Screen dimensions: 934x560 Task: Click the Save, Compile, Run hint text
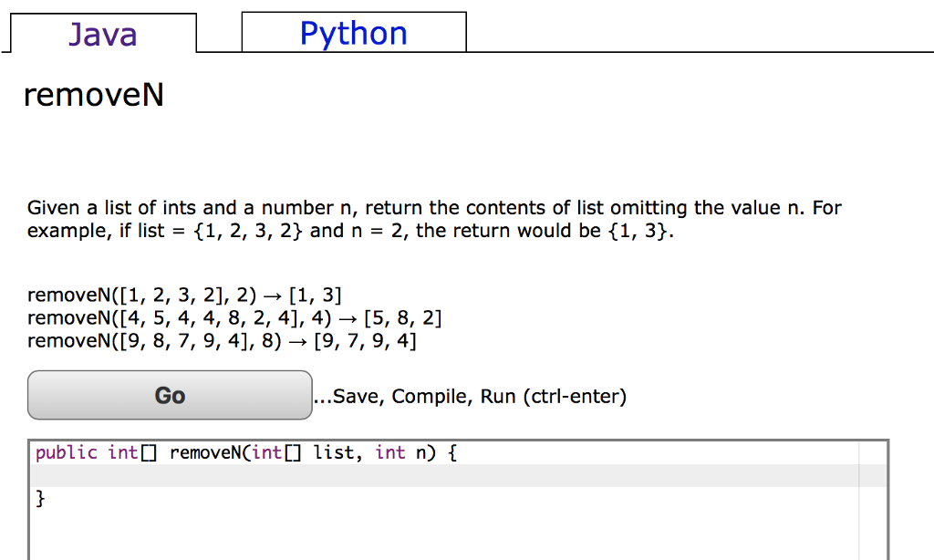tap(470, 396)
